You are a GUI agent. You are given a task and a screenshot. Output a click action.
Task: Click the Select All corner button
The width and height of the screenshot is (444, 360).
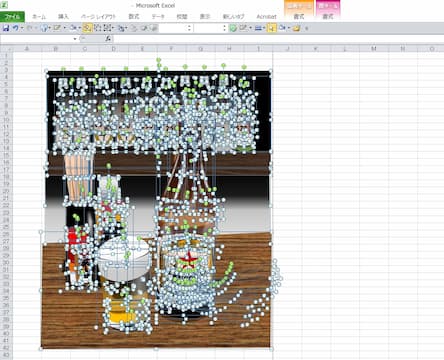click(6, 49)
